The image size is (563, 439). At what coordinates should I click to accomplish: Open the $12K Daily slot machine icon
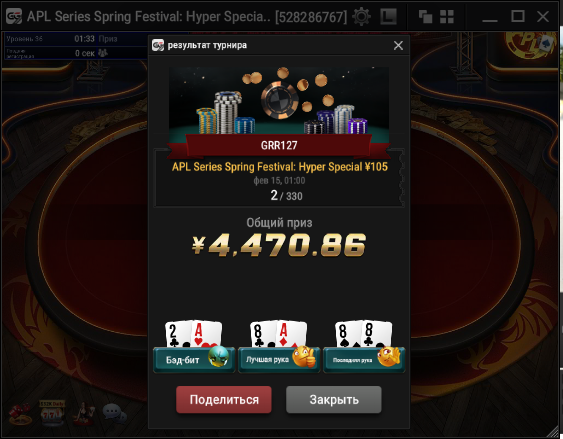[x=52, y=413]
